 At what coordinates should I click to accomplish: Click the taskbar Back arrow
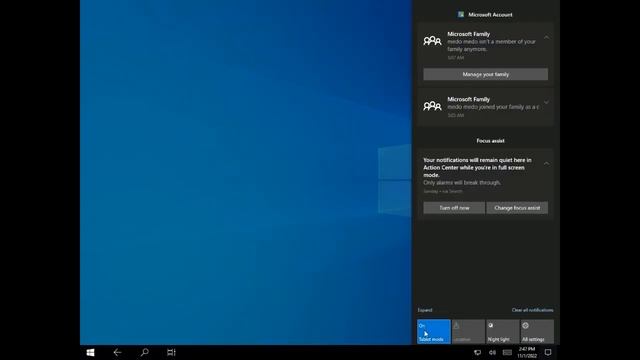117,352
